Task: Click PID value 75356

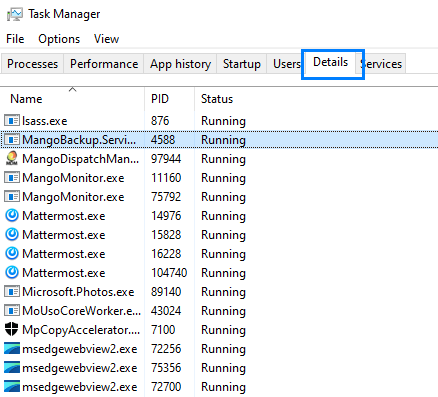Action: click(x=166, y=368)
